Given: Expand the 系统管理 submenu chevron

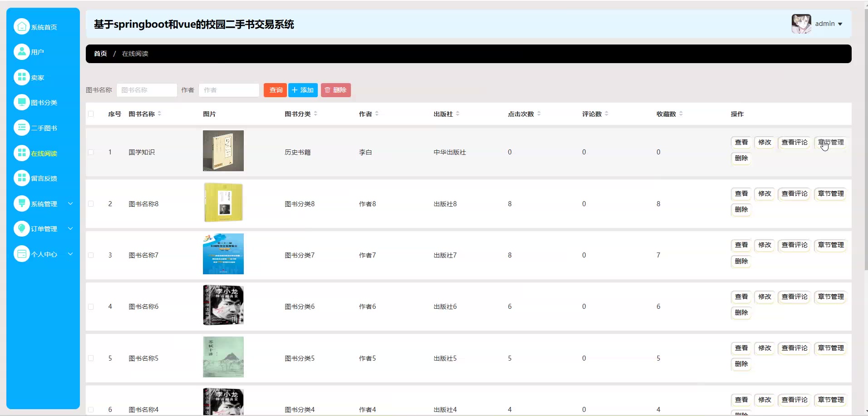Looking at the screenshot, I should (x=70, y=203).
